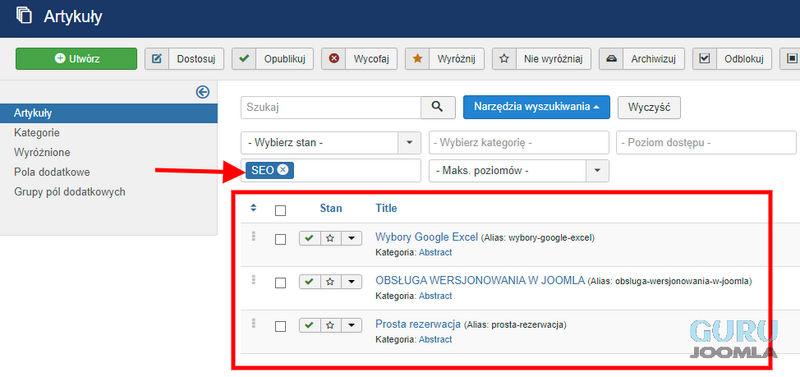Click the Artykuły stacked-pages header icon

click(23, 16)
